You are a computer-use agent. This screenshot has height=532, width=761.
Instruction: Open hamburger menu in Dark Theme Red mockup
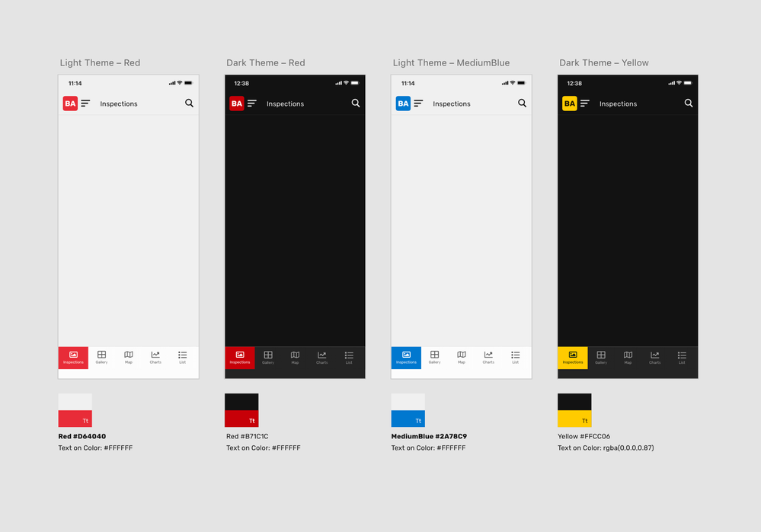[252, 104]
